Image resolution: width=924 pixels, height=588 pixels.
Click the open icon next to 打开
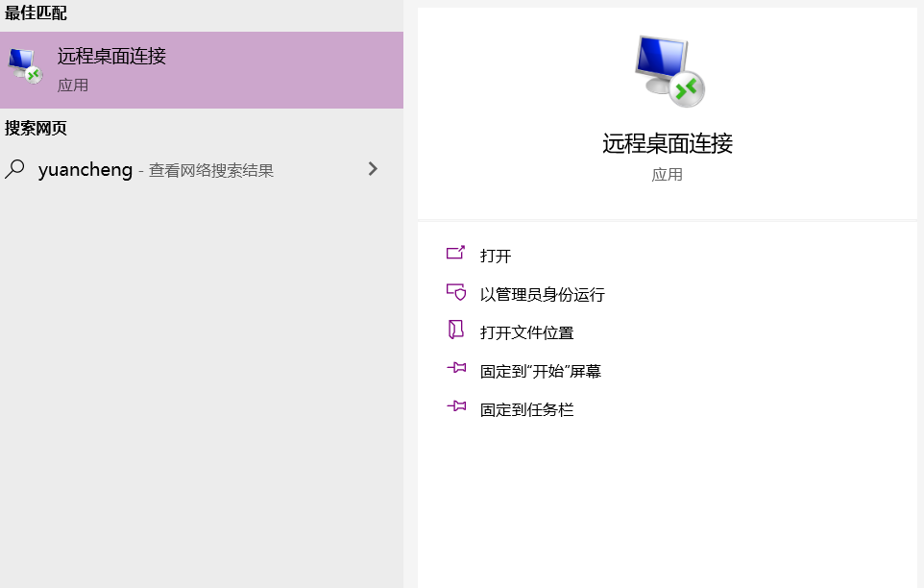455,253
